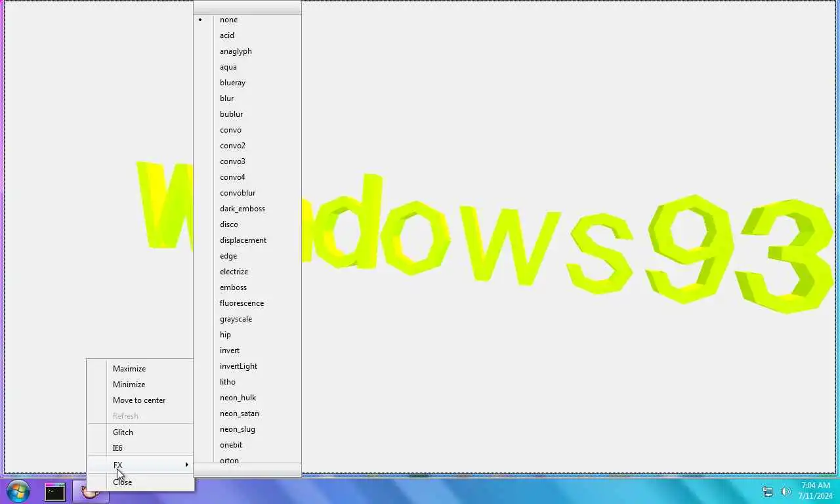The height and width of the screenshot is (504, 840).
Task: Select the checked 'none' effect option
Action: [x=248, y=20]
